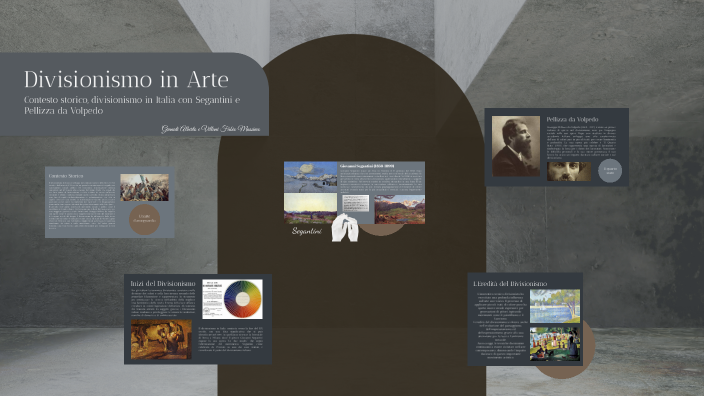Select the paragraph beside the stable painting
Viewport: 704px width, 396px height.
(231, 339)
